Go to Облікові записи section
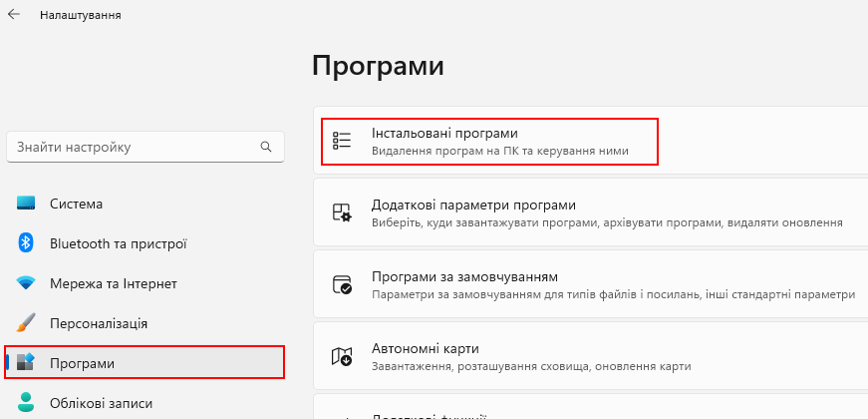Viewport: 868px width, 419px height. pyautogui.click(x=145, y=403)
